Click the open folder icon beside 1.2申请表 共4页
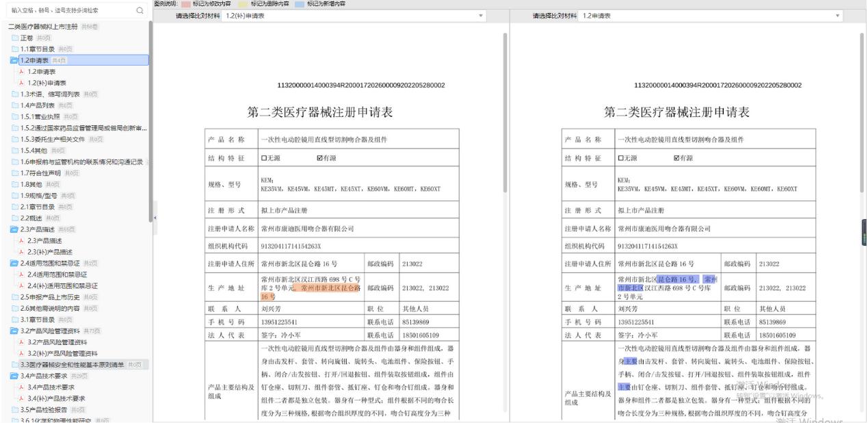 (15, 60)
